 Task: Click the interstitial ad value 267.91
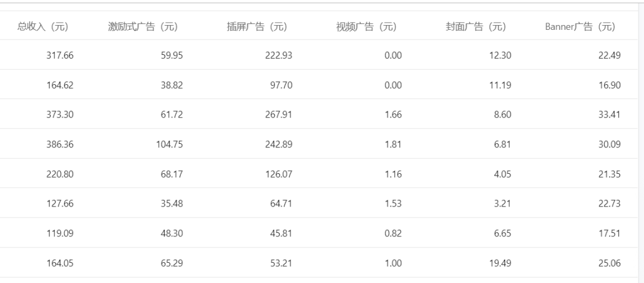point(279,115)
